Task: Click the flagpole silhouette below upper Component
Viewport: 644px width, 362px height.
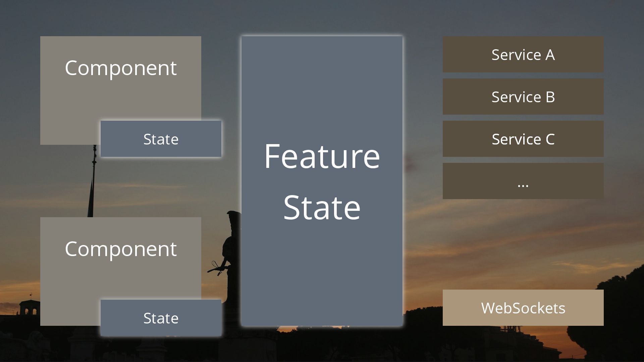Action: click(93, 181)
